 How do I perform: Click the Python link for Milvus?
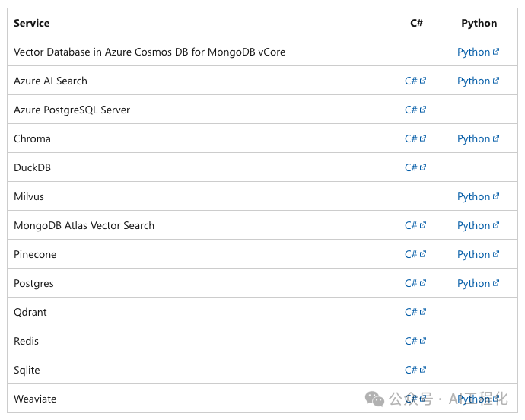(x=473, y=196)
